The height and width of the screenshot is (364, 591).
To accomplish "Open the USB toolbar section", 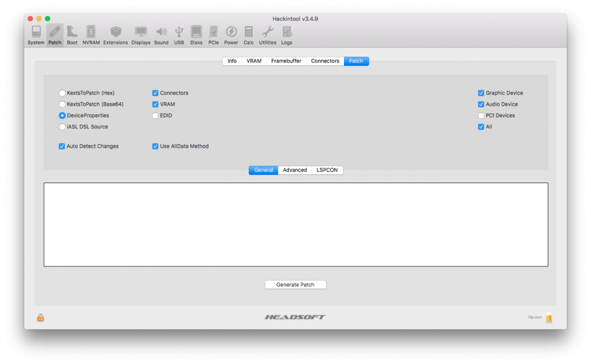I will tap(179, 35).
